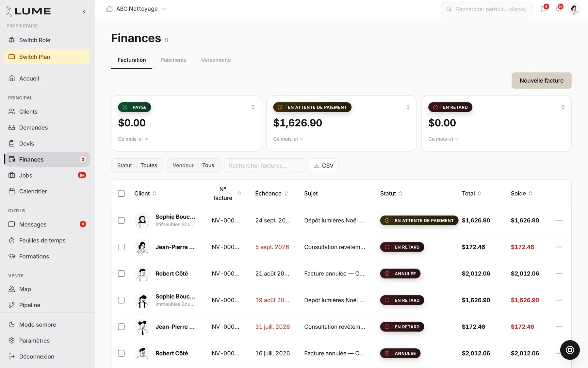588x368 pixels.
Task: Open the Vendeur Tous filter
Action: 193,166
